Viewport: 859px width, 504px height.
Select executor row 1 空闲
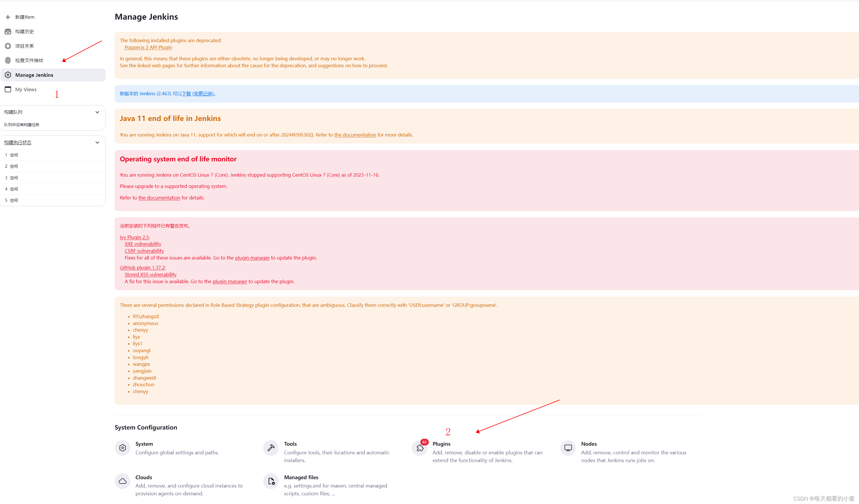11,155
